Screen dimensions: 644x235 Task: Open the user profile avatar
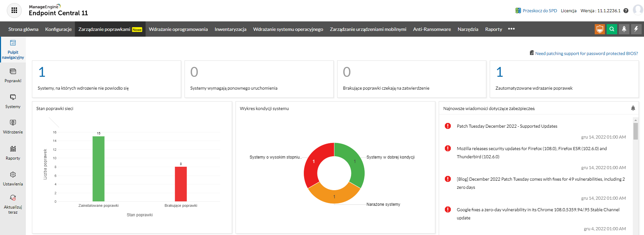(638, 10)
